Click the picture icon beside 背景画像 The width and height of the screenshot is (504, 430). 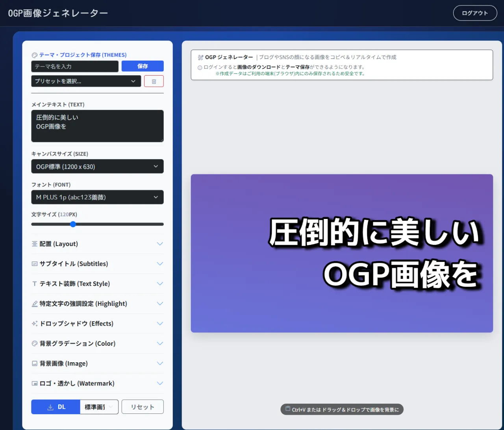[x=35, y=363]
